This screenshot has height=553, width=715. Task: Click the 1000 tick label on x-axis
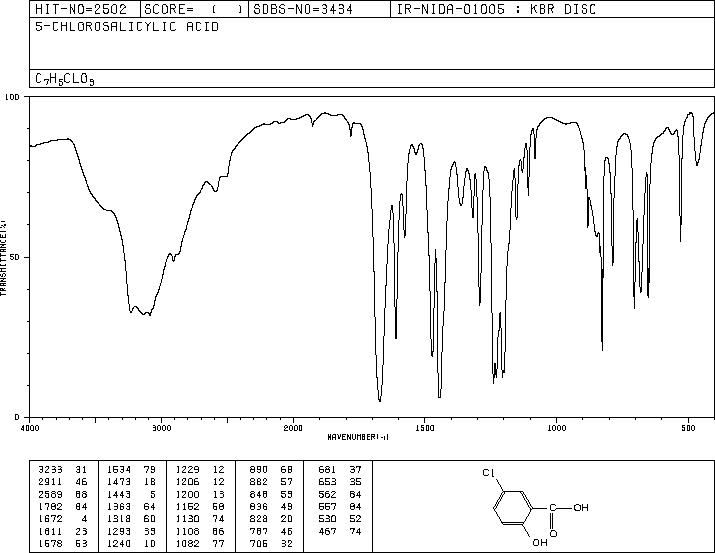[x=556, y=428]
